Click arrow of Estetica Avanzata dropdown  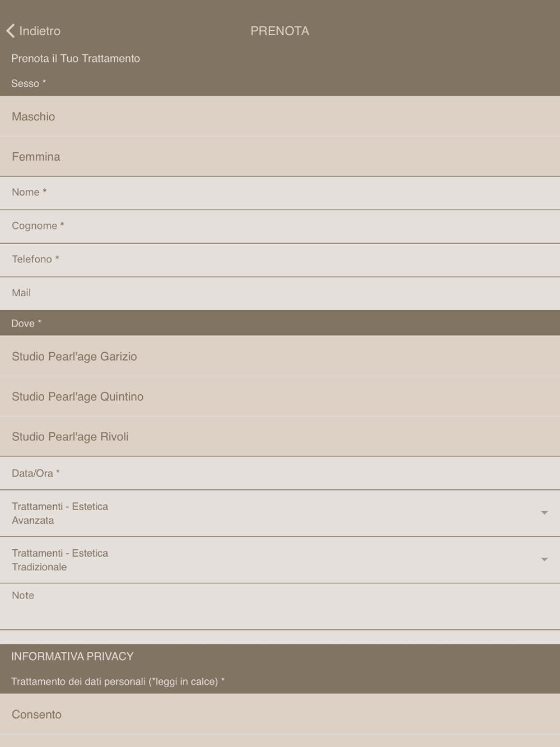pyautogui.click(x=544, y=513)
